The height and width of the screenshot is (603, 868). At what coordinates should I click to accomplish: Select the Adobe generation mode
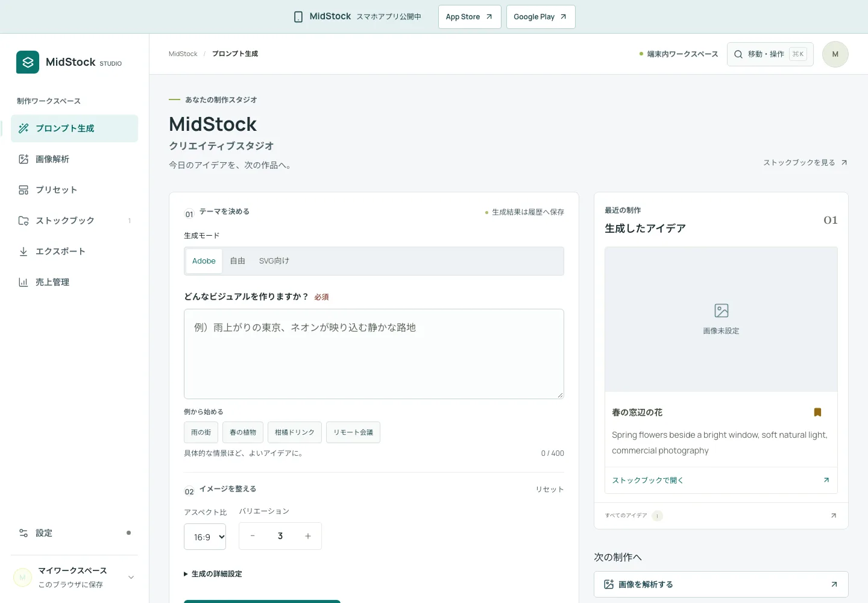pyautogui.click(x=204, y=261)
